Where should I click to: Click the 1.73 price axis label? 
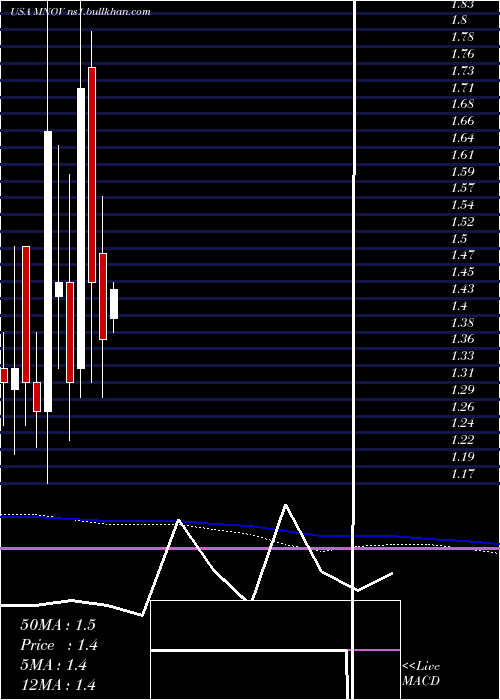click(x=462, y=71)
